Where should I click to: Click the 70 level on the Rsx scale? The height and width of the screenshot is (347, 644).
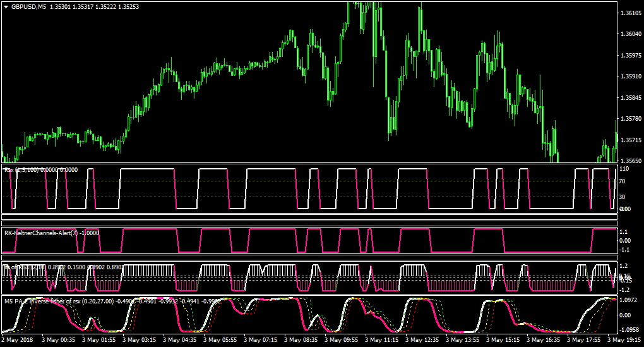[623, 181]
